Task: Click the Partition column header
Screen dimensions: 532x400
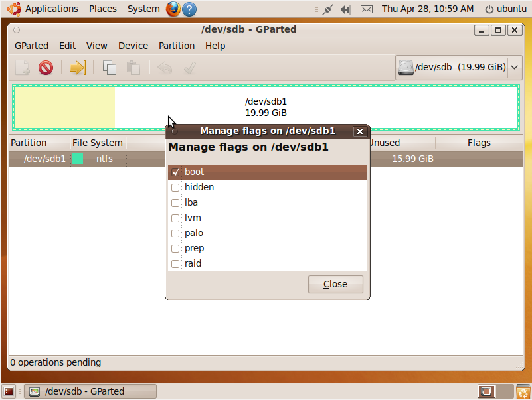Action: point(39,143)
